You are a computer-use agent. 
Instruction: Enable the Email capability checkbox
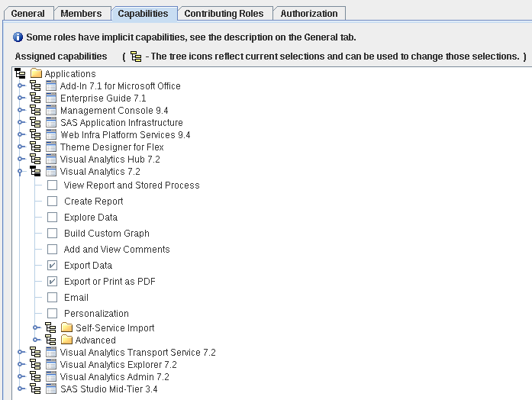(52, 297)
